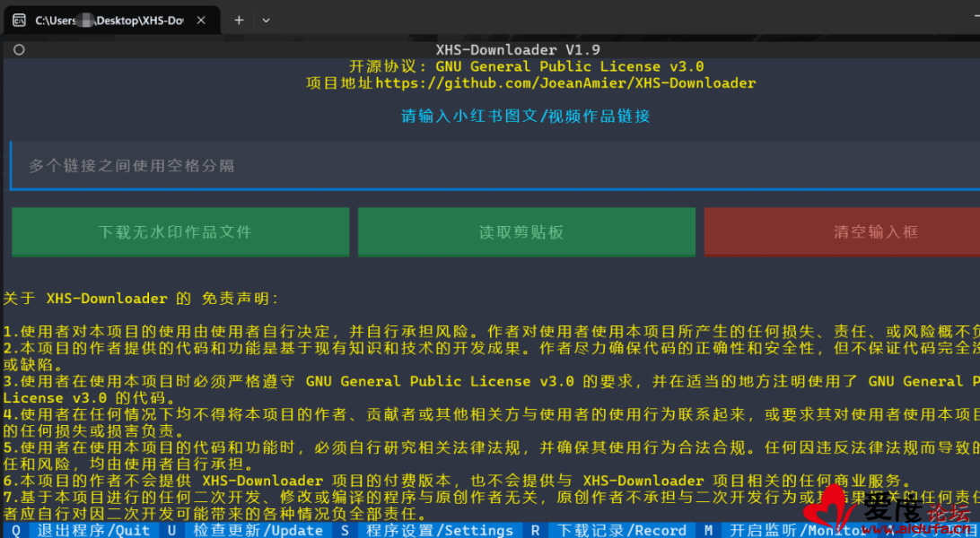The width and height of the screenshot is (980, 538).
Task: Toggle 开启监听/Monitor in the footer
Action: click(x=784, y=531)
